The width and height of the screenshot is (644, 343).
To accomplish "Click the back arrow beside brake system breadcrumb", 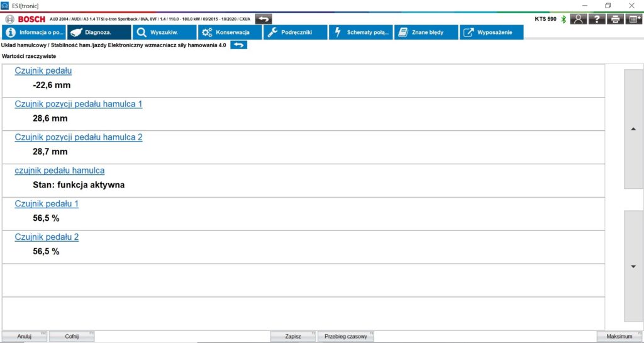I will [x=238, y=45].
